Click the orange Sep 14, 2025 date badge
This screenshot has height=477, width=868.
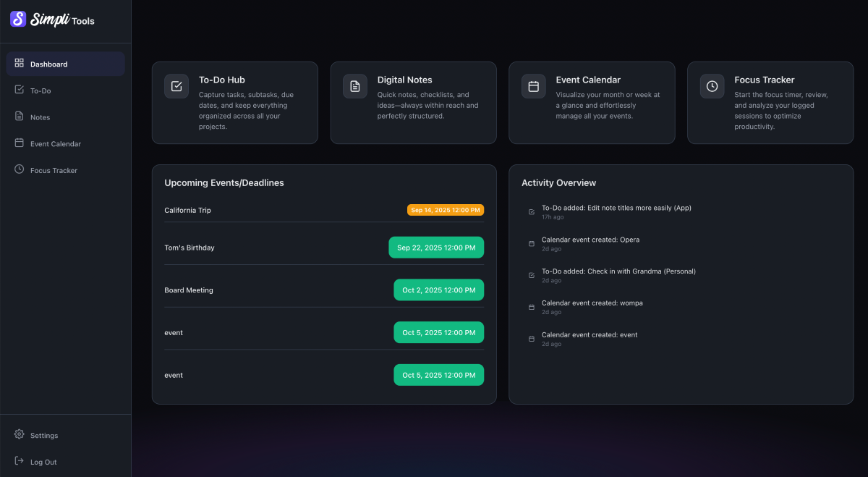(445, 210)
